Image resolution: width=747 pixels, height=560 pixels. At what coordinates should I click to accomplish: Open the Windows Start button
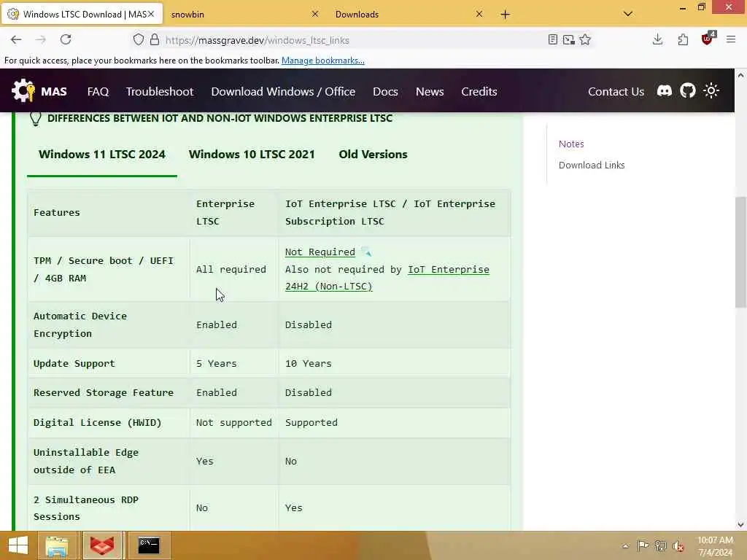click(x=18, y=545)
